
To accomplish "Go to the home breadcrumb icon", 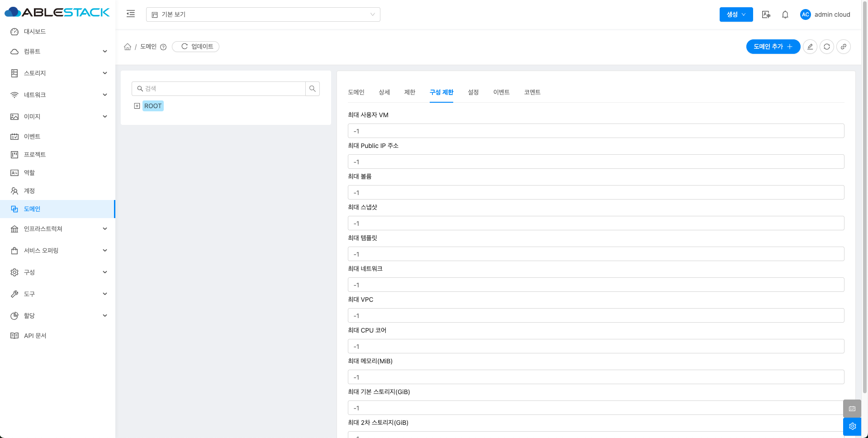I will click(128, 47).
